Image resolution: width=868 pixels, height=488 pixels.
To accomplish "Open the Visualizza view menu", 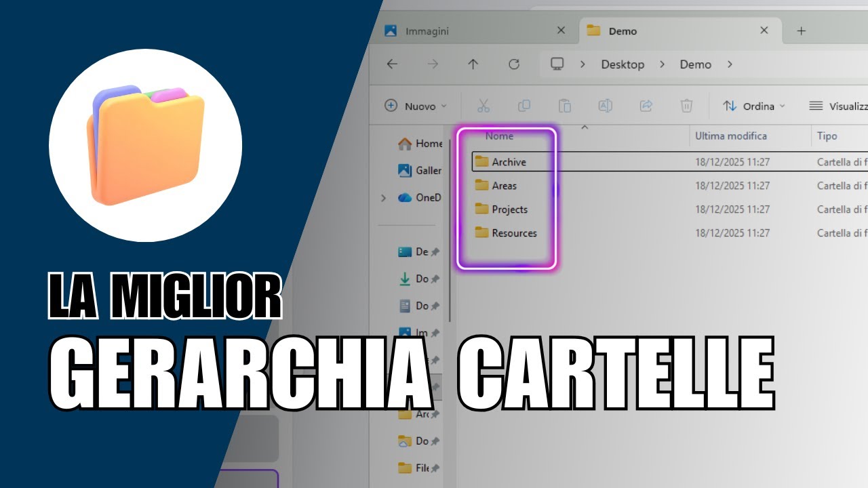I will click(837, 106).
